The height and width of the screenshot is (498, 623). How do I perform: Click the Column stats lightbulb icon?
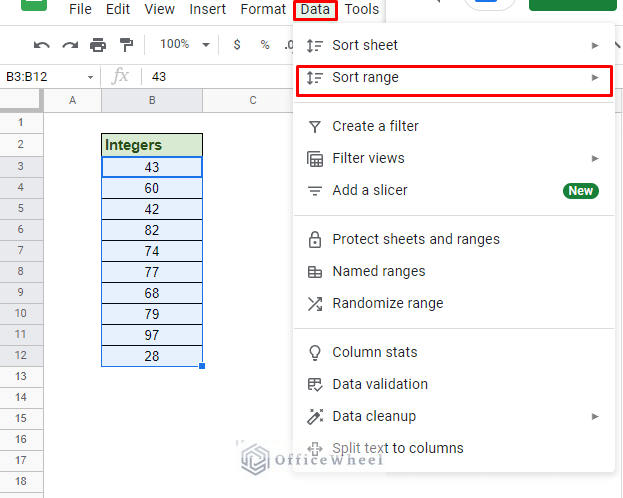pos(315,353)
